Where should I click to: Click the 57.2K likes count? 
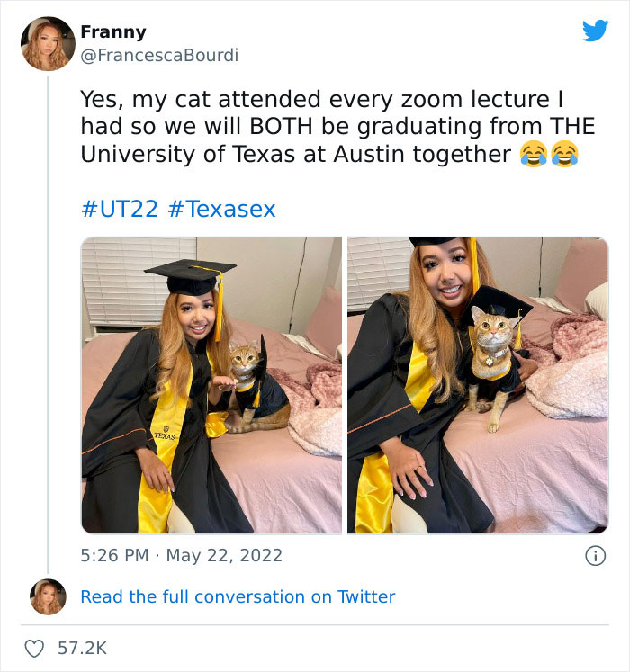pos(82,649)
